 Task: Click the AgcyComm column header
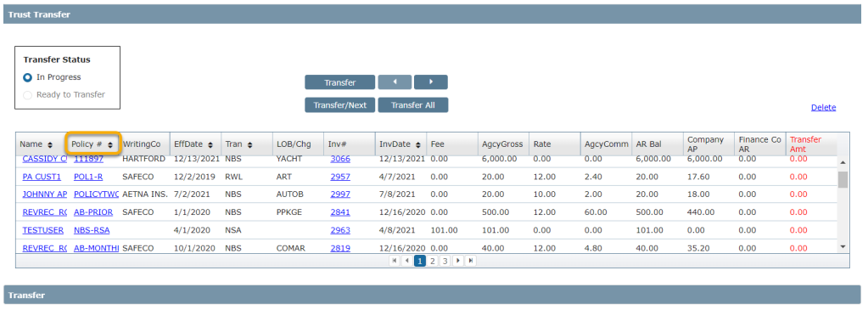coord(606,144)
